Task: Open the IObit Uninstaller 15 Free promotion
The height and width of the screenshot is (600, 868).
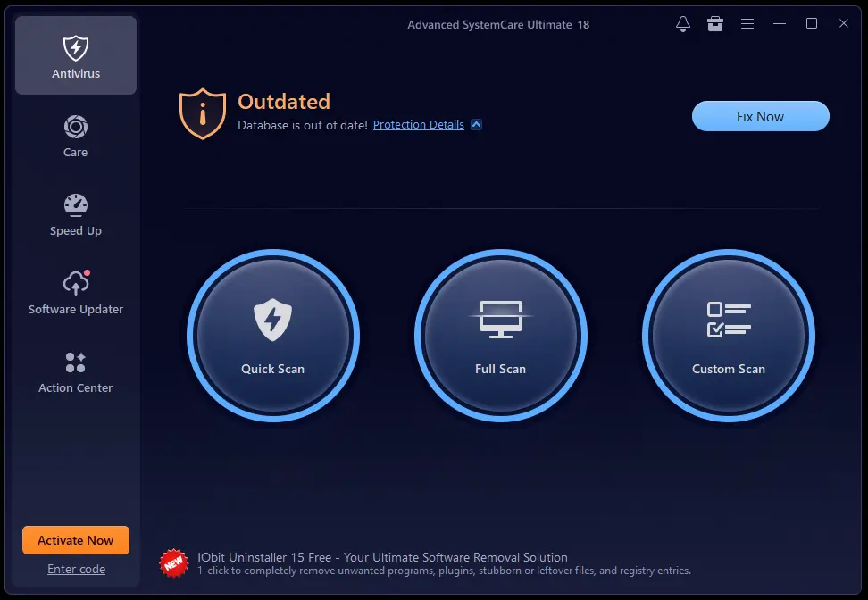Action: tap(382, 557)
